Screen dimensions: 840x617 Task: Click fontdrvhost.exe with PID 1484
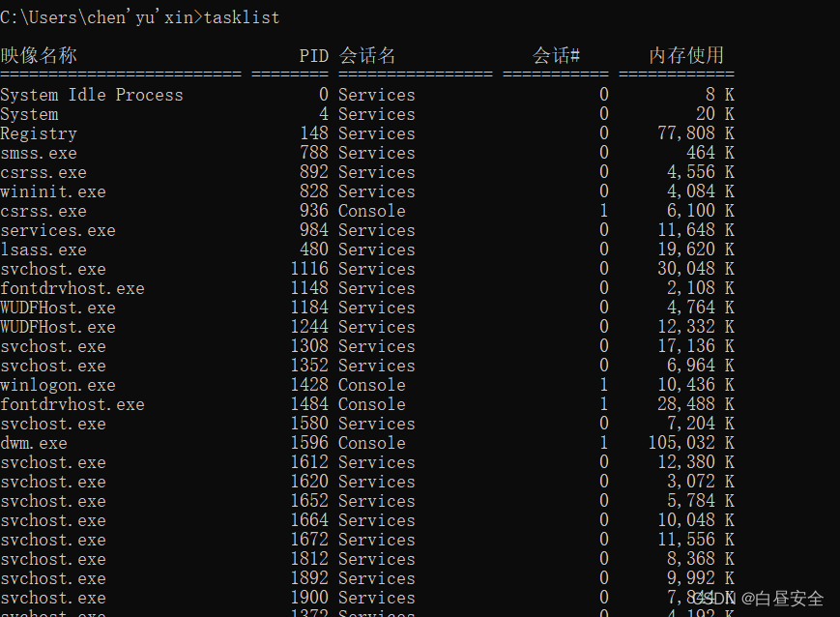pos(72,404)
